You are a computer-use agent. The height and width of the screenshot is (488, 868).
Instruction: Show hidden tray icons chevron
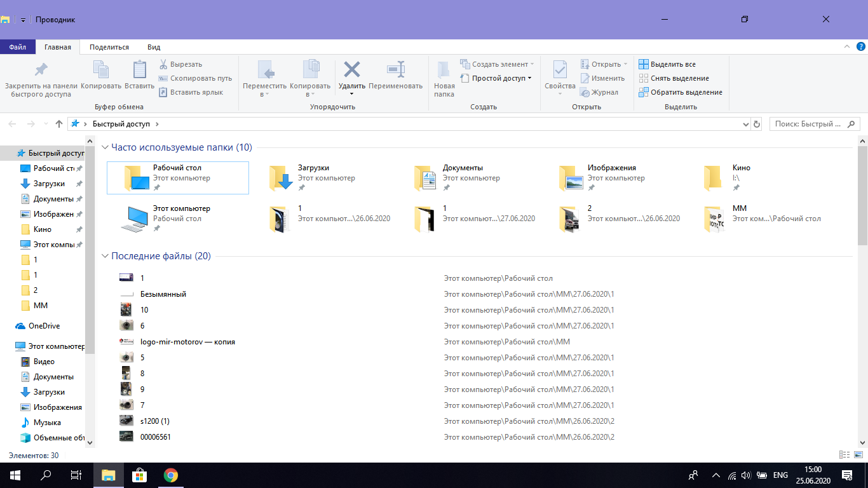click(x=716, y=475)
